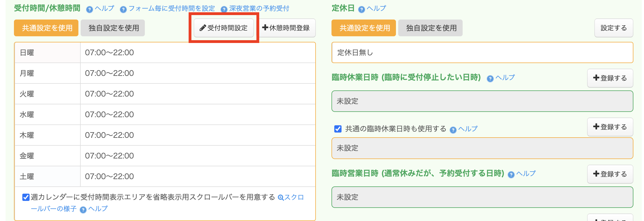This screenshot has height=221, width=644.
Task: Click help icon next to 臨時営業日時 heading
Action: click(511, 175)
